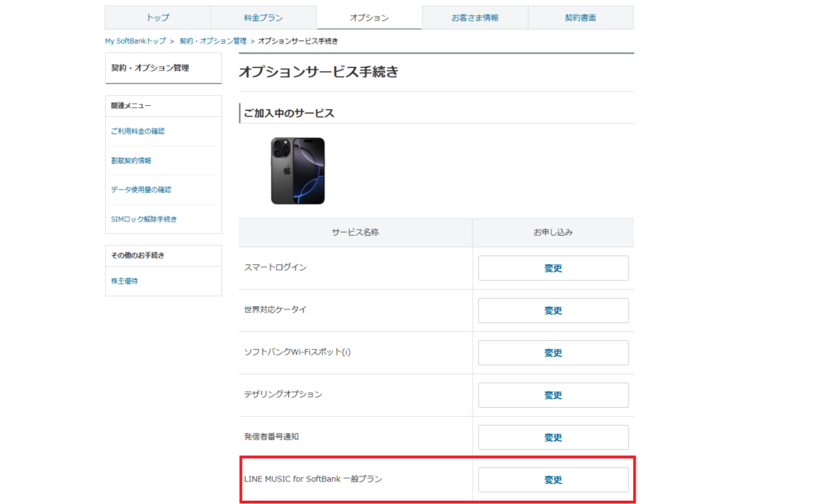View the 契約書面 tab

pyautogui.click(x=581, y=17)
